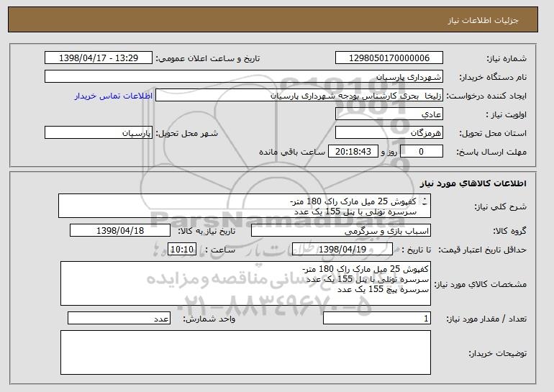This screenshot has width=554, height=392.
Task: Open the اطلاعات تماس خریدار link
Action: pyautogui.click(x=114, y=96)
